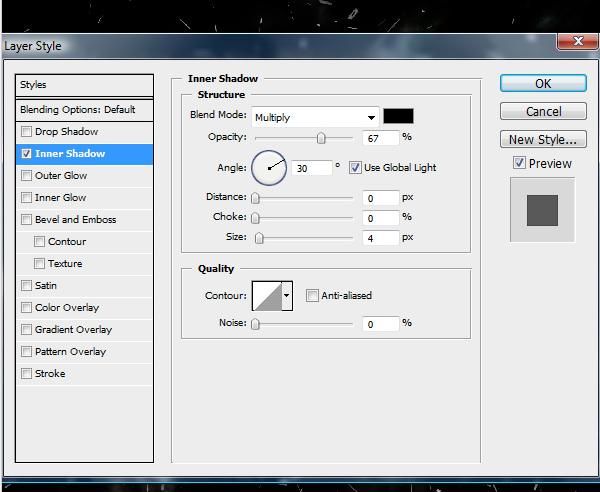Enable the Color Overlay checkbox

(26, 308)
